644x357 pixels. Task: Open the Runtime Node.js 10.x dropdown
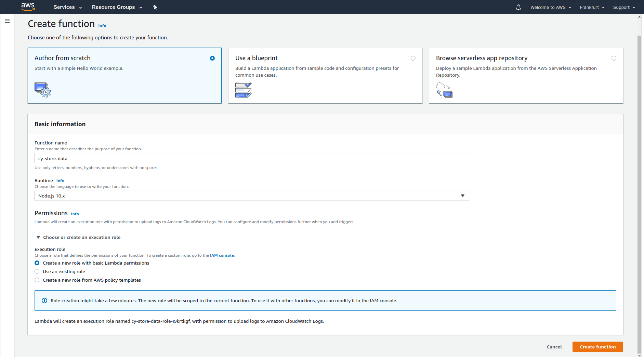coord(252,196)
